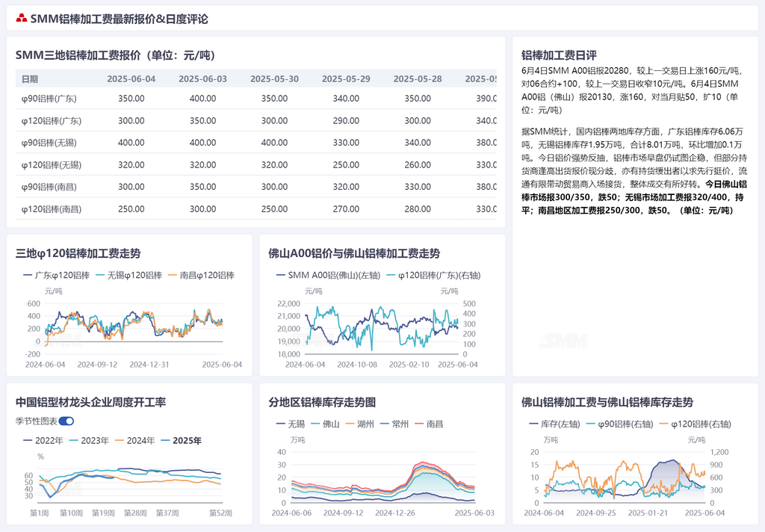Click the 2024-10-08 x-axis date label

(x=357, y=365)
